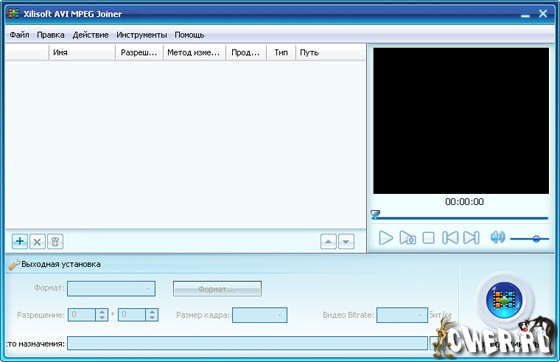The height and width of the screenshot is (362, 560).
Task: Open the Формат dropdown list
Action: [111, 289]
